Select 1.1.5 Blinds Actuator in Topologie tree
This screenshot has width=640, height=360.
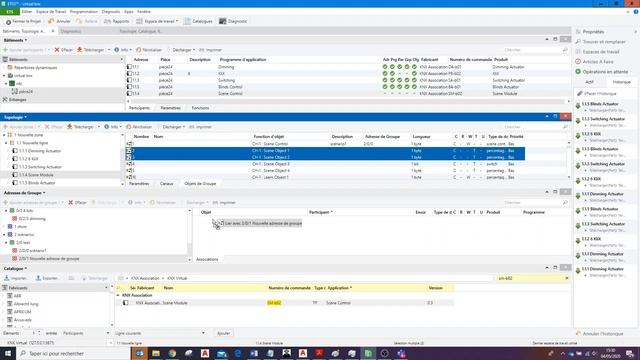pos(33,183)
